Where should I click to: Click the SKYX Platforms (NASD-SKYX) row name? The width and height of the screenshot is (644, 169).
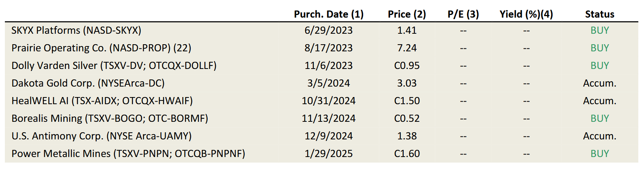click(x=76, y=30)
